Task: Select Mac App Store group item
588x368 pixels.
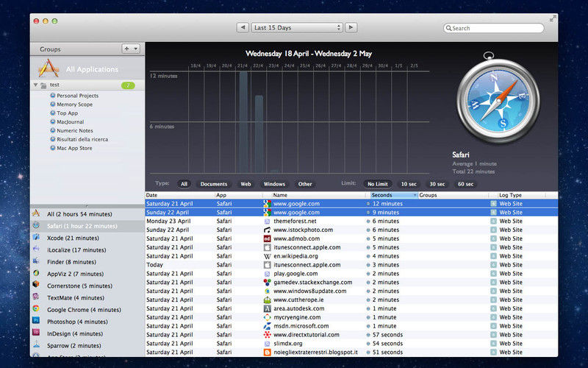Action: tap(74, 148)
